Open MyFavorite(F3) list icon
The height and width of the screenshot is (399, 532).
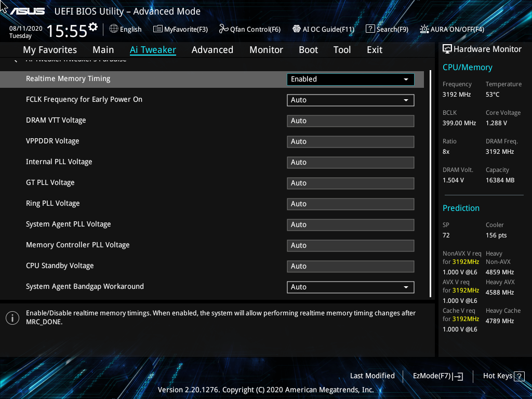[157, 29]
